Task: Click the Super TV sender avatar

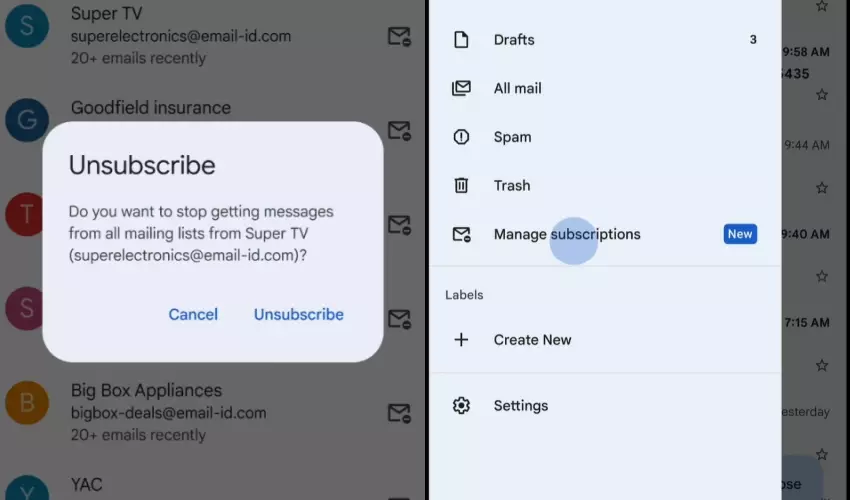Action: tap(27, 27)
